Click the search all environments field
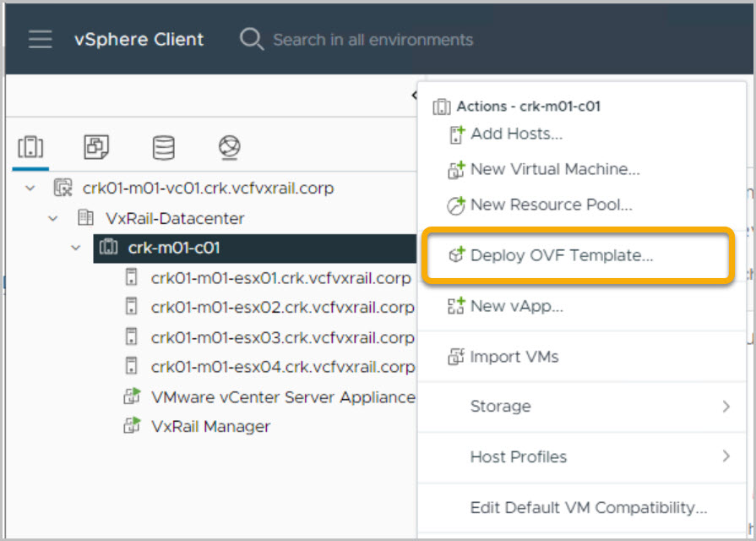The width and height of the screenshot is (756, 541). 373,40
